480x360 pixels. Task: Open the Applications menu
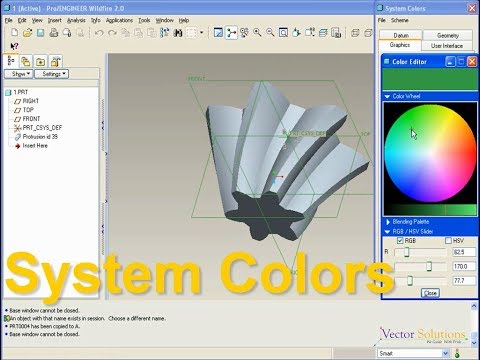coord(119,20)
